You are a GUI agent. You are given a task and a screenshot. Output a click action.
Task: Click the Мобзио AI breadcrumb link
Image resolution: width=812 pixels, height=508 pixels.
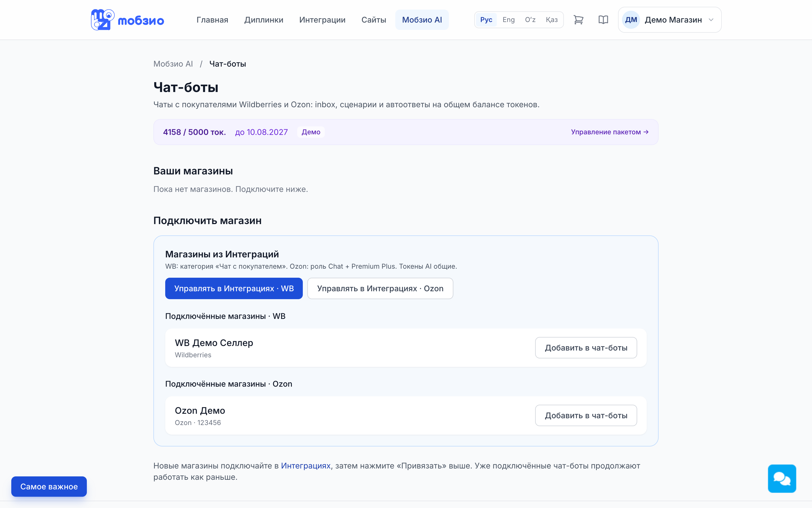point(173,64)
